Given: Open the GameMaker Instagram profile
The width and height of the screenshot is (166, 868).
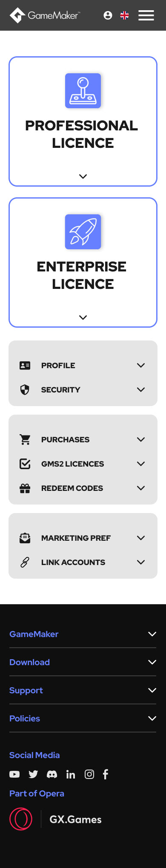Looking at the screenshot, I should [x=89, y=774].
